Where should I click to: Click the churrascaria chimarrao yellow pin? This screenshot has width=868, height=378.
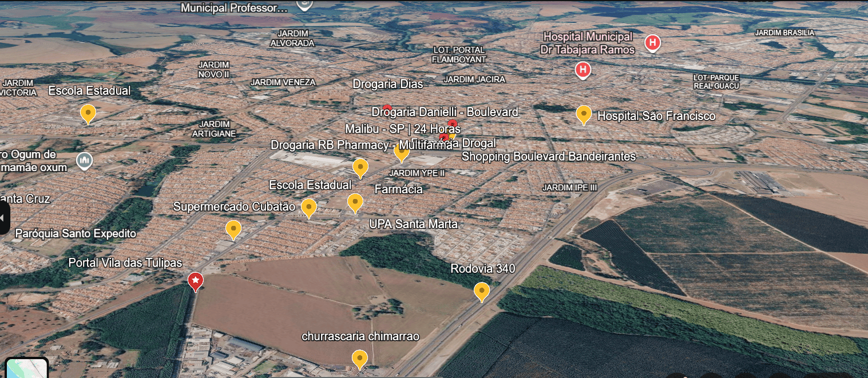(x=359, y=360)
